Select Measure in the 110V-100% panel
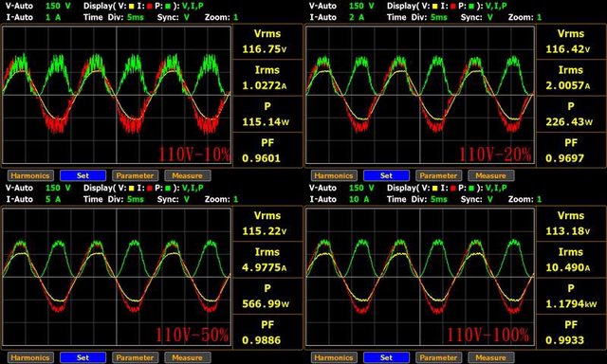The height and width of the screenshot is (364, 607). pyautogui.click(x=491, y=357)
